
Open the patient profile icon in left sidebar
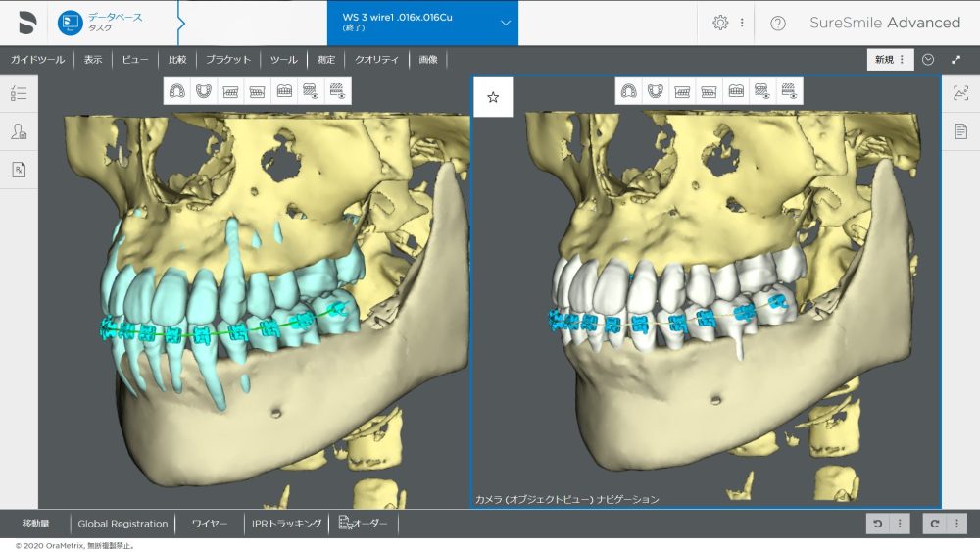coord(19,131)
